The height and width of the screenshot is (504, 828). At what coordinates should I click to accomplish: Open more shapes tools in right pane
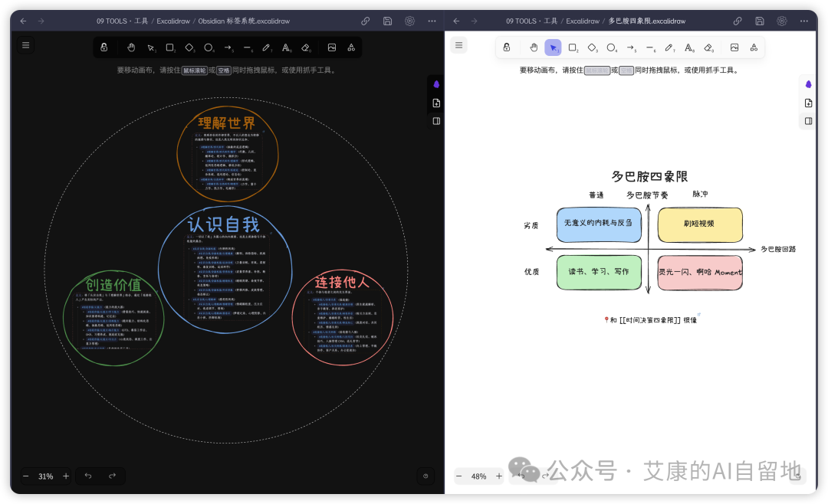[x=754, y=47]
